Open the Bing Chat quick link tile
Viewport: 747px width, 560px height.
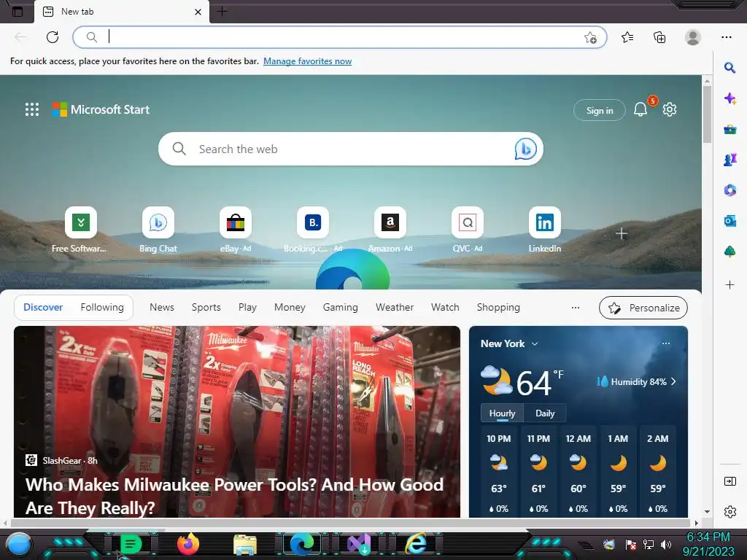(158, 222)
